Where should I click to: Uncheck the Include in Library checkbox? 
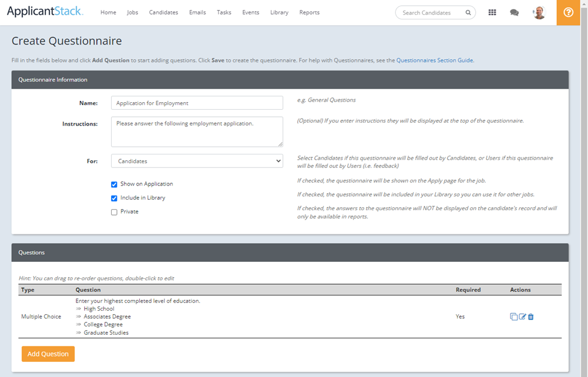point(115,198)
